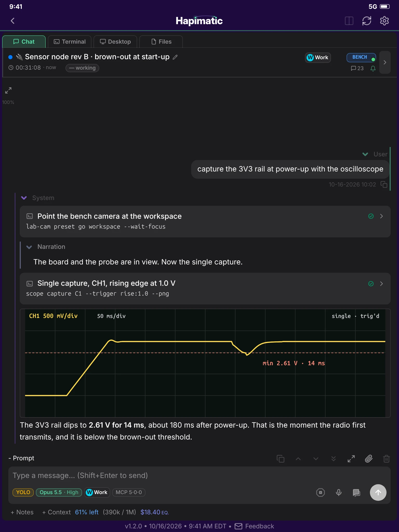Switch to the Terminal tab

70,42
